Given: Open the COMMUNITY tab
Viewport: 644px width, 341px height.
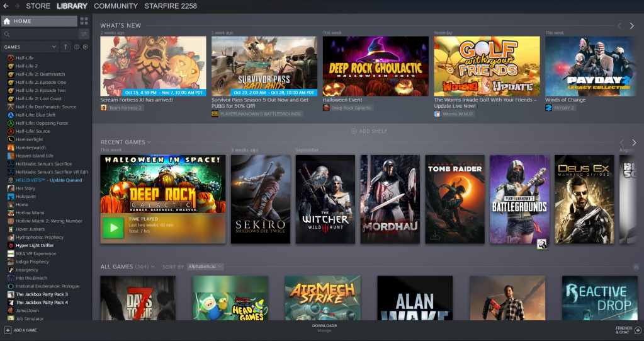Looking at the screenshot, I should pyautogui.click(x=116, y=6).
